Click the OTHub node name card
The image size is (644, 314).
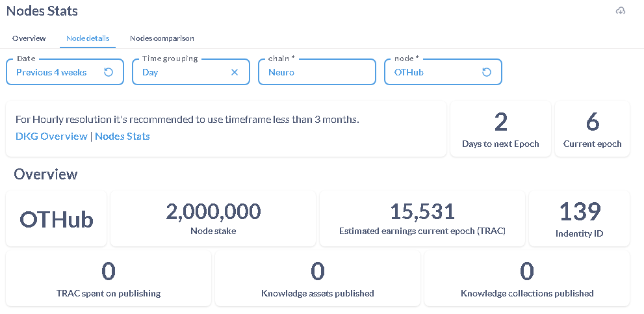coord(57,218)
